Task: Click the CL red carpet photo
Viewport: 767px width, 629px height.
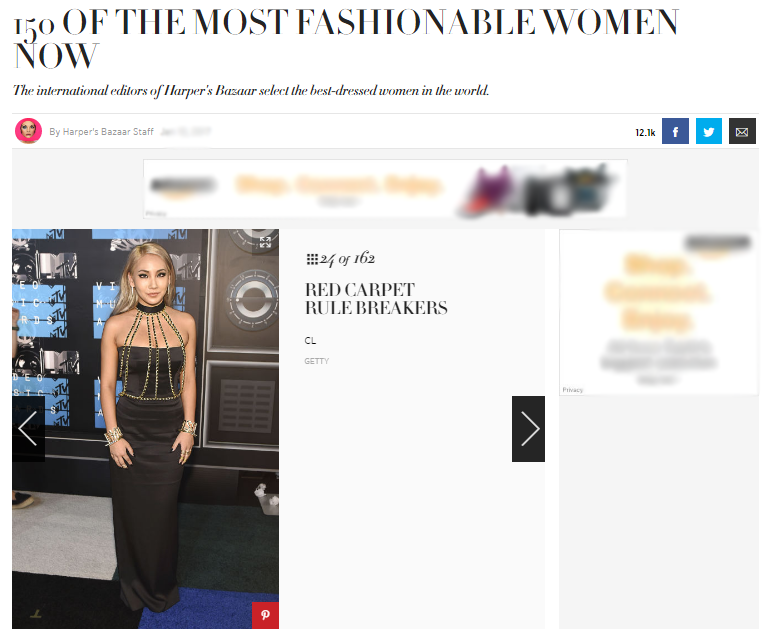Action: 145,429
